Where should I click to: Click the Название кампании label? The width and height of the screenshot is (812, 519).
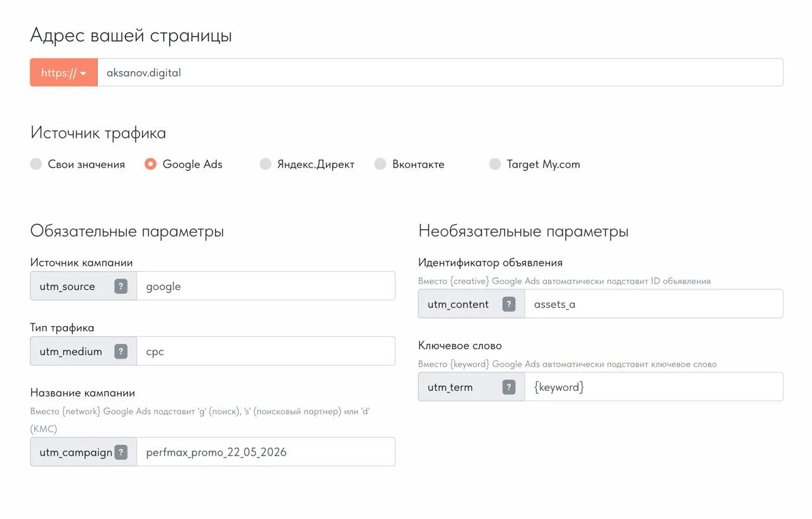[82, 393]
